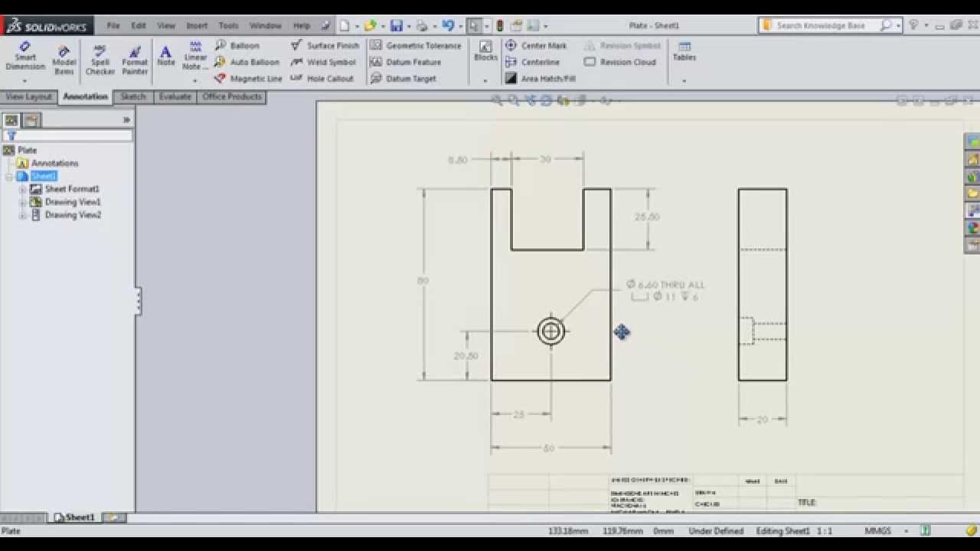Select the Smart Dimension tool

pyautogui.click(x=25, y=57)
